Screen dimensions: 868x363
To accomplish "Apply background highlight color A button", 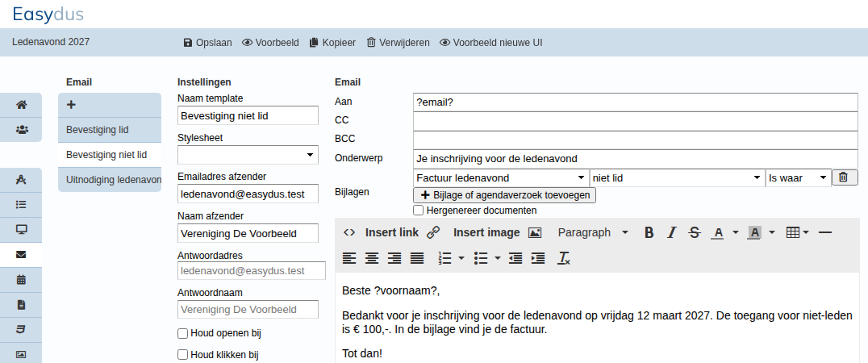I will coord(754,232).
